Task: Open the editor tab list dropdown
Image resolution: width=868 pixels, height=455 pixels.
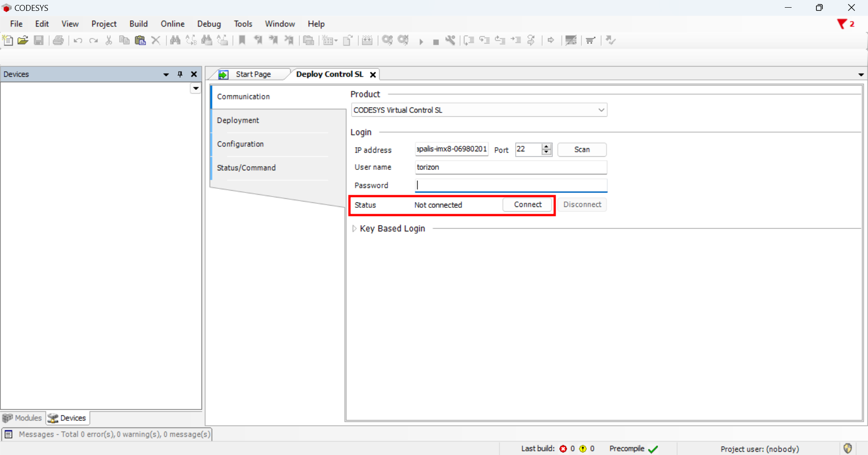Action: click(861, 75)
